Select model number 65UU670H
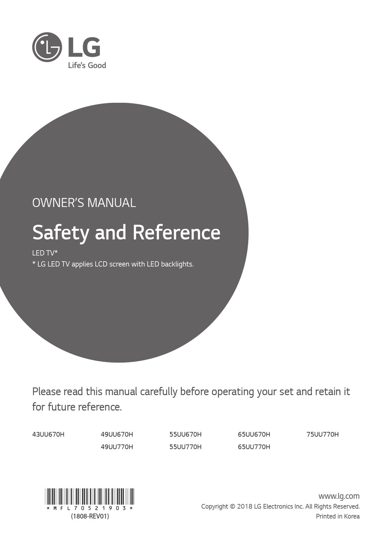Screen dimensions: 392x551 tap(254, 434)
